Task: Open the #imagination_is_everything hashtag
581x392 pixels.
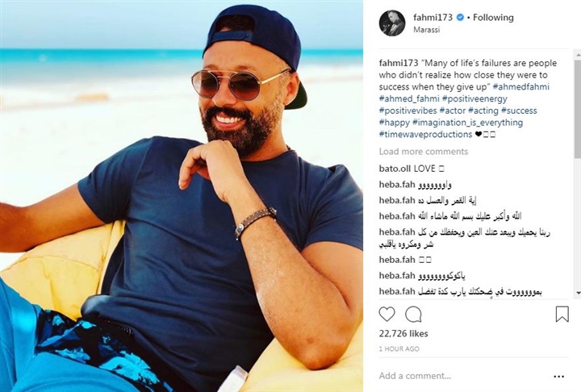Action: coord(467,123)
